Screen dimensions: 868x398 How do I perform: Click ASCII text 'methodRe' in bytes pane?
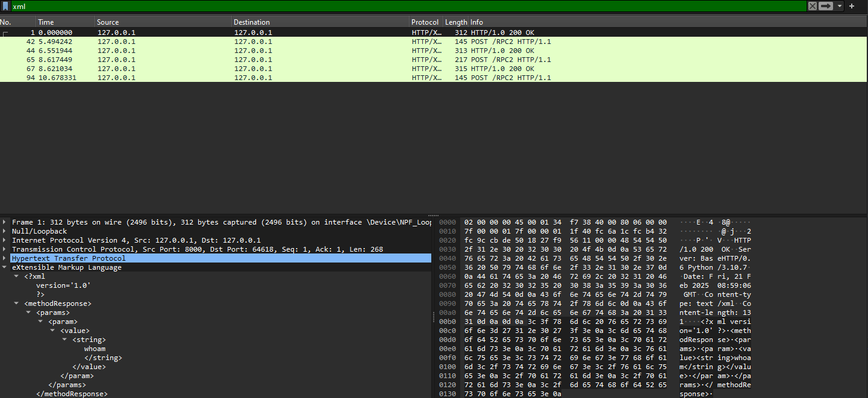[x=734, y=385]
